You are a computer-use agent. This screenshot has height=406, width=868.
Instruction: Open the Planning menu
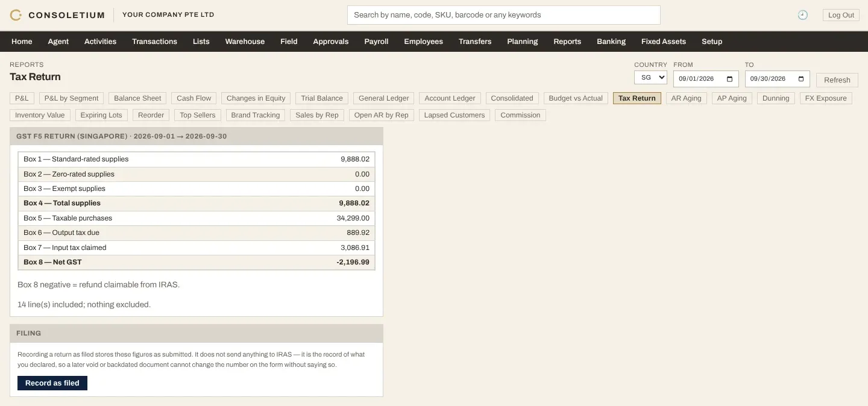click(523, 42)
